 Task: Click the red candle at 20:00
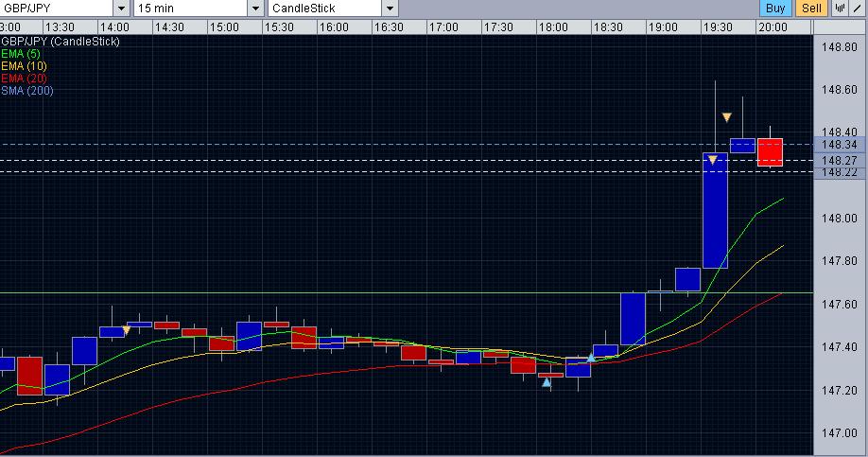770,151
